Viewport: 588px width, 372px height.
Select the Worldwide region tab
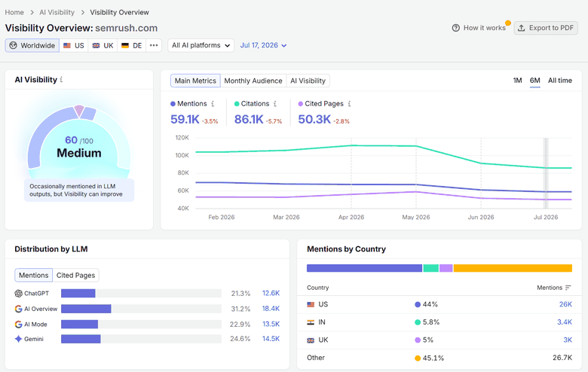(x=32, y=45)
